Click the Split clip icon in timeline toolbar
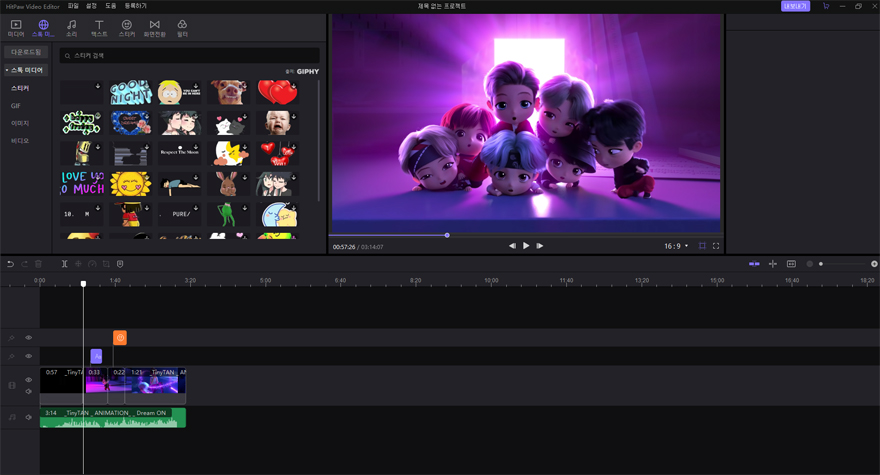Screen dimensions: 880x475 click(65, 264)
